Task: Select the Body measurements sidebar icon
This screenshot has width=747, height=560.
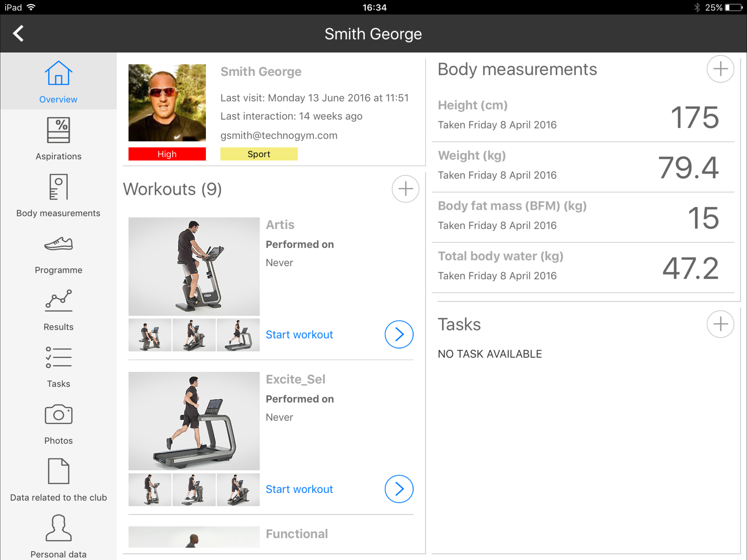Action: [59, 194]
